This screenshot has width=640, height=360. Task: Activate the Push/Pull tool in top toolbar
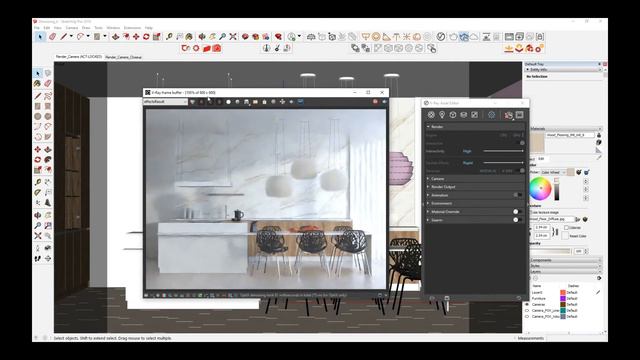[116, 37]
